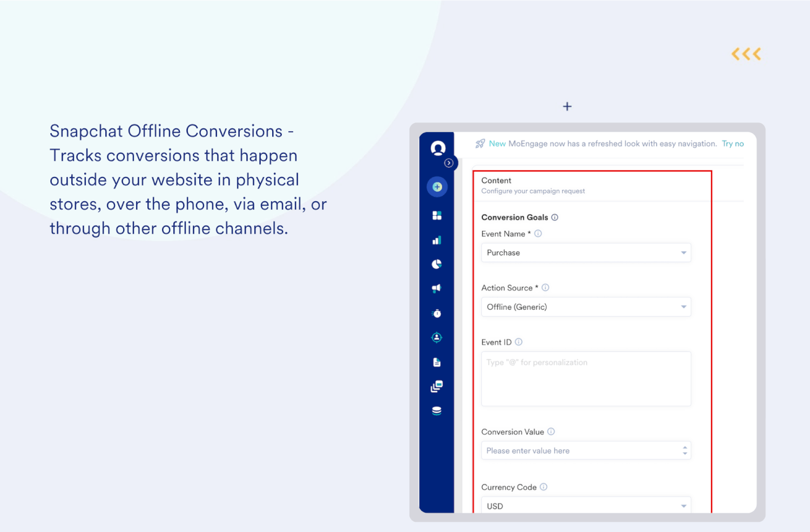The width and height of the screenshot is (810, 532).
Task: Click the Action Source info icon
Action: click(545, 288)
